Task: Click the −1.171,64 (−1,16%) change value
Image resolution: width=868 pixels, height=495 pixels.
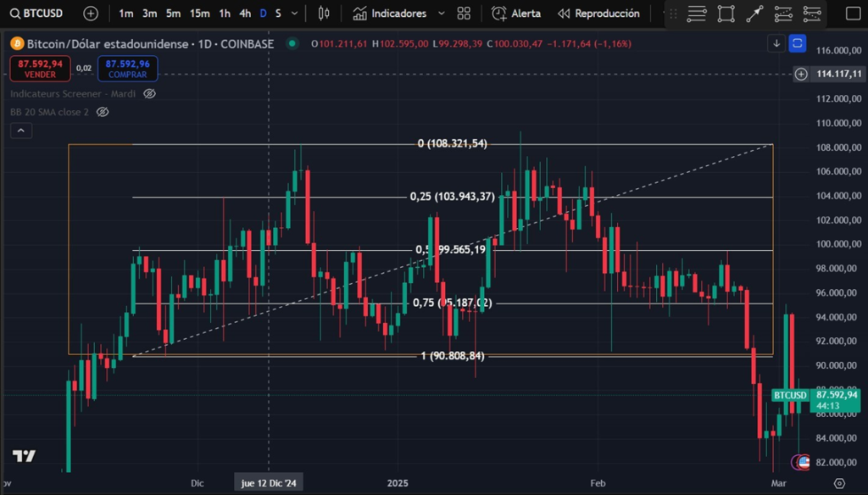Action: point(589,44)
